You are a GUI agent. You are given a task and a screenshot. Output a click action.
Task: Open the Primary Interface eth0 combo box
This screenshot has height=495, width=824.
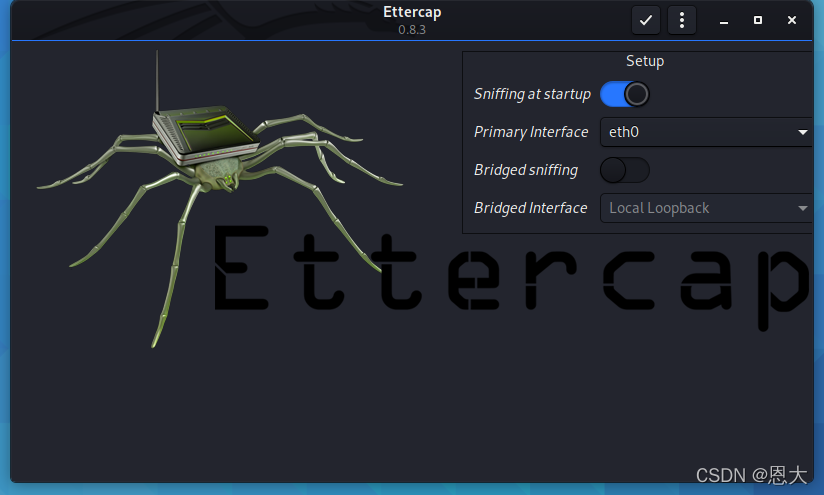pos(700,132)
